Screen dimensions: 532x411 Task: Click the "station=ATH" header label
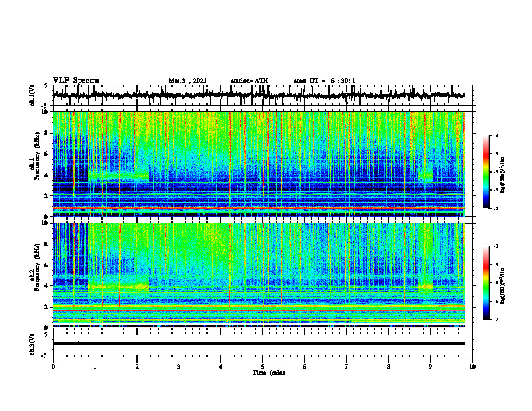(x=249, y=81)
